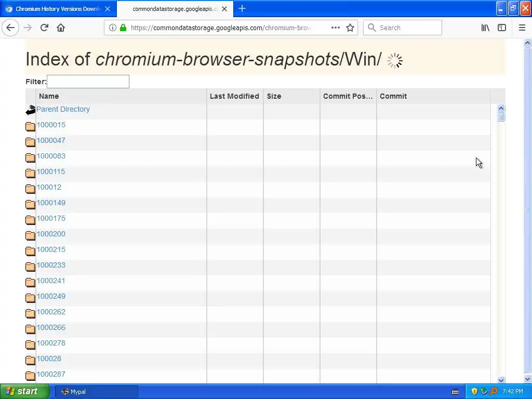Click the security shield tray icon
This screenshot has height=399, width=532.
474,392
